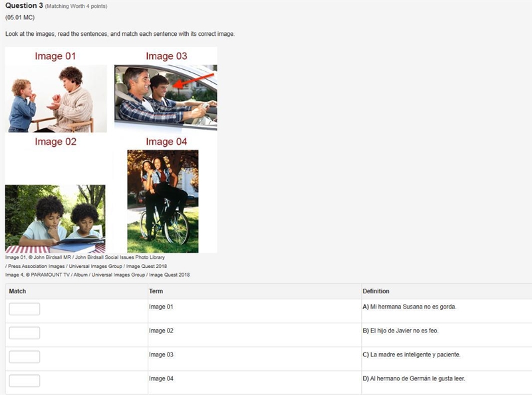
Task: Click the Match input box for Image 01
Action: pos(25,309)
